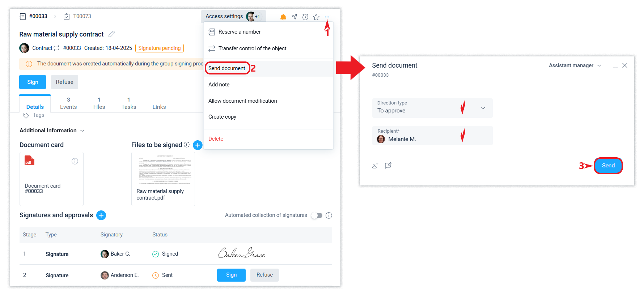Choose Send document from the menu
Screen dimensions: 644x295
227,68
